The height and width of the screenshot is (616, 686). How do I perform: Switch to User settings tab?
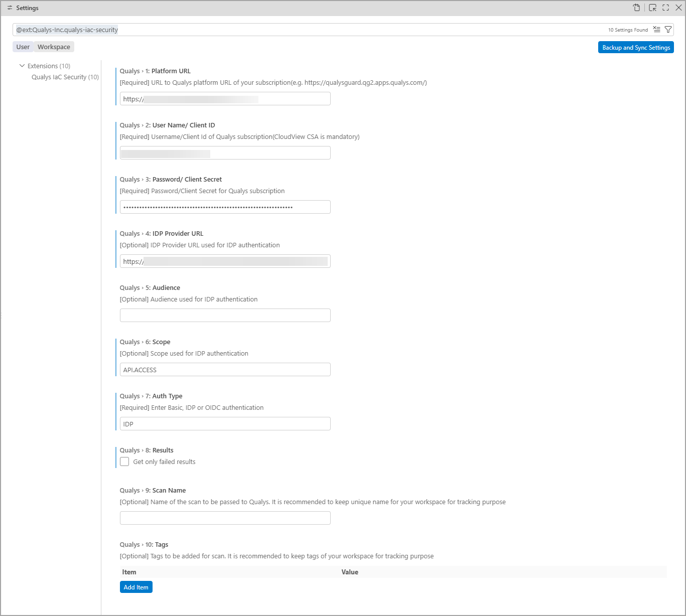[x=23, y=47]
